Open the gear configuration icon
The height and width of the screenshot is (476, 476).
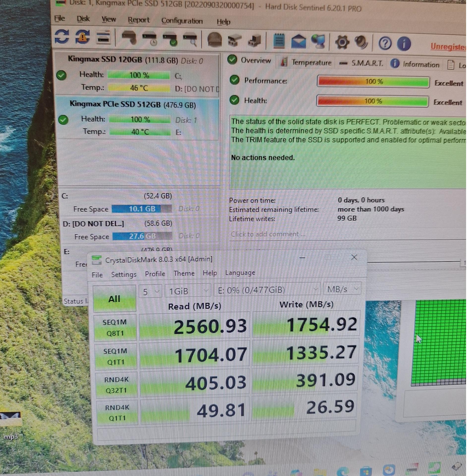342,42
